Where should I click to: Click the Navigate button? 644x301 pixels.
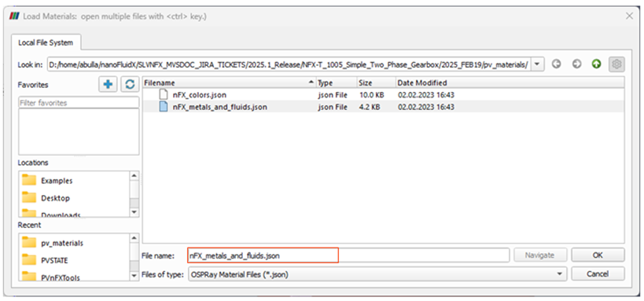pyautogui.click(x=540, y=255)
